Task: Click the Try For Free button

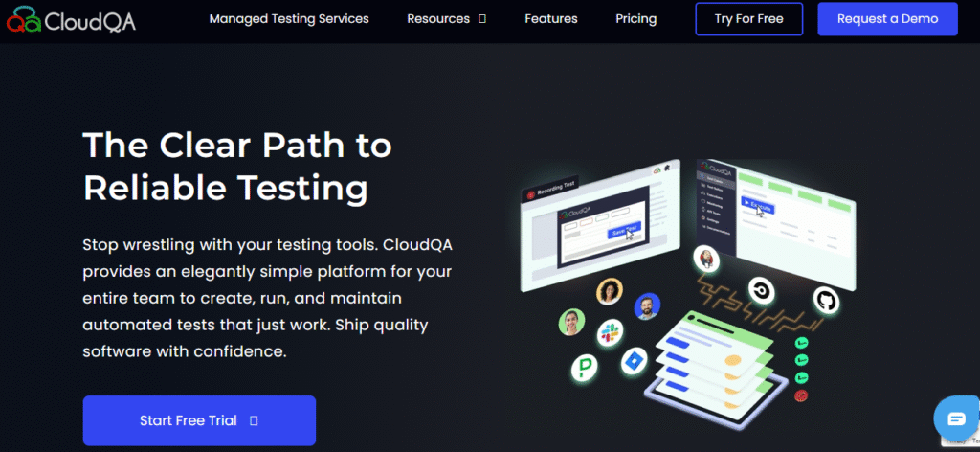Action: pyautogui.click(x=748, y=19)
